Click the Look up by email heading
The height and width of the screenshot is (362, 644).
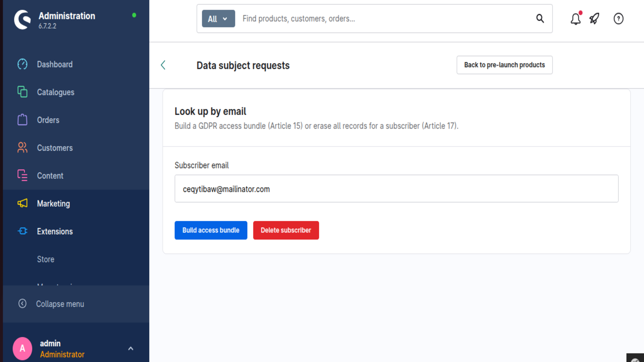pyautogui.click(x=210, y=111)
